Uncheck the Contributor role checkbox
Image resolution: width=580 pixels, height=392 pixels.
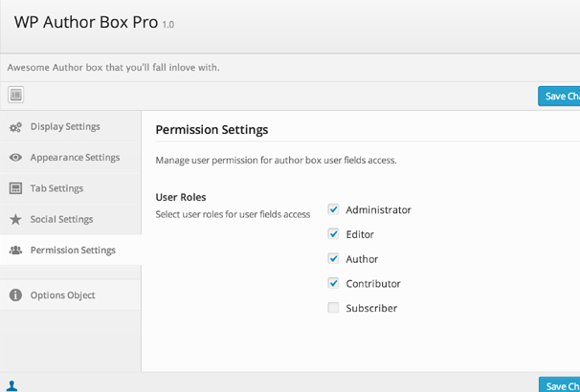(x=333, y=283)
